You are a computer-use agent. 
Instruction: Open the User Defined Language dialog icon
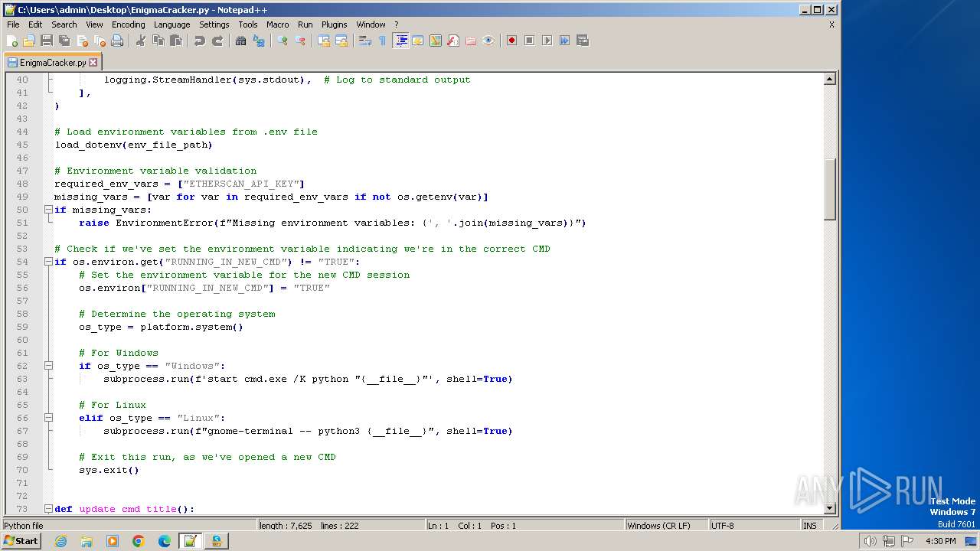(418, 41)
